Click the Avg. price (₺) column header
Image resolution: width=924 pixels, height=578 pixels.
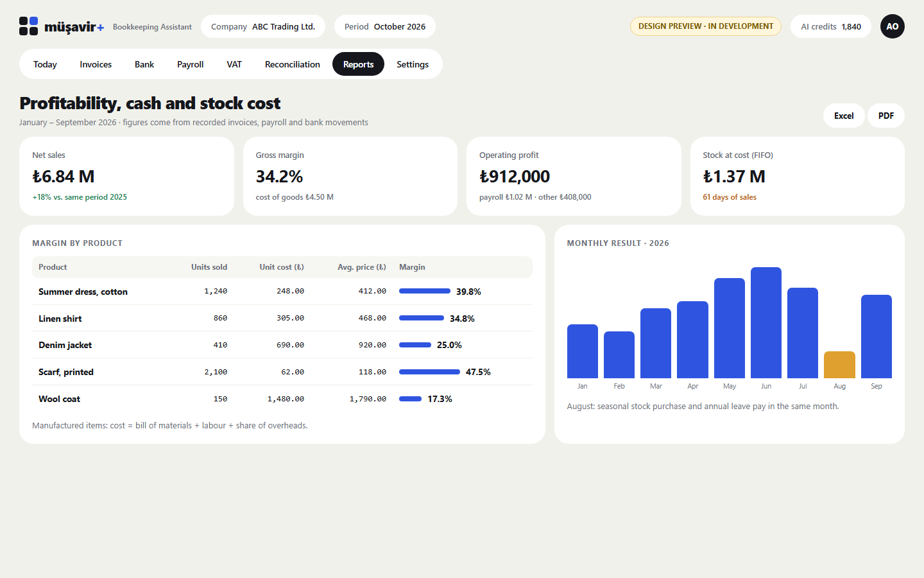point(362,267)
